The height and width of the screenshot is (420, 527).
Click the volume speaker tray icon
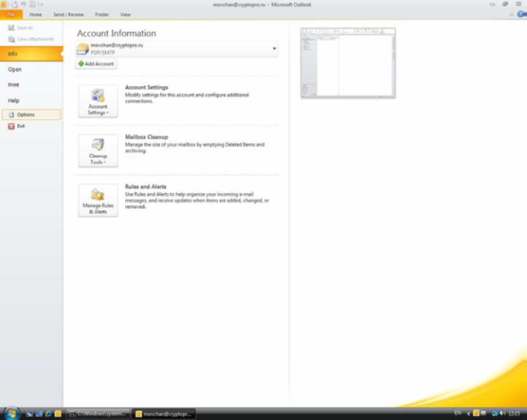[x=503, y=413]
